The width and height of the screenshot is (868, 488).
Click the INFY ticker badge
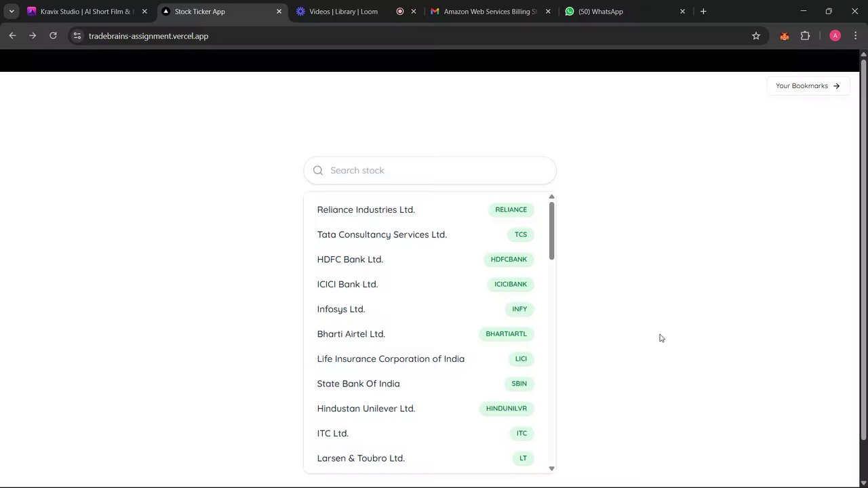519,309
